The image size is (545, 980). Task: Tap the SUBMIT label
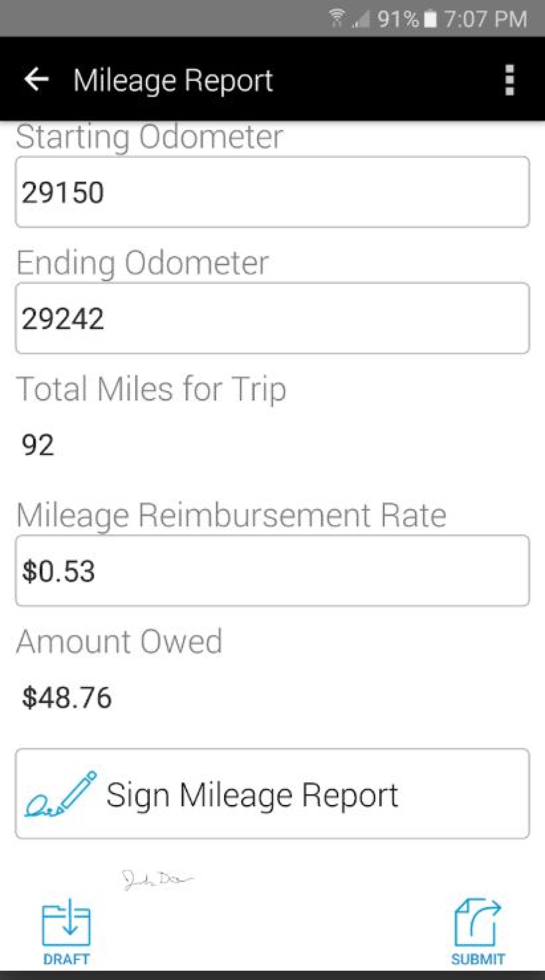pos(477,959)
